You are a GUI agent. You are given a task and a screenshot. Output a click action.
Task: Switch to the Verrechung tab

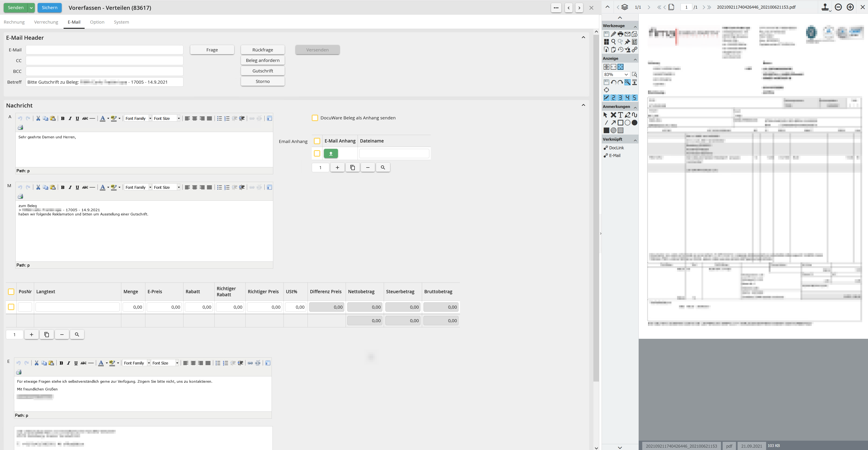pyautogui.click(x=46, y=22)
